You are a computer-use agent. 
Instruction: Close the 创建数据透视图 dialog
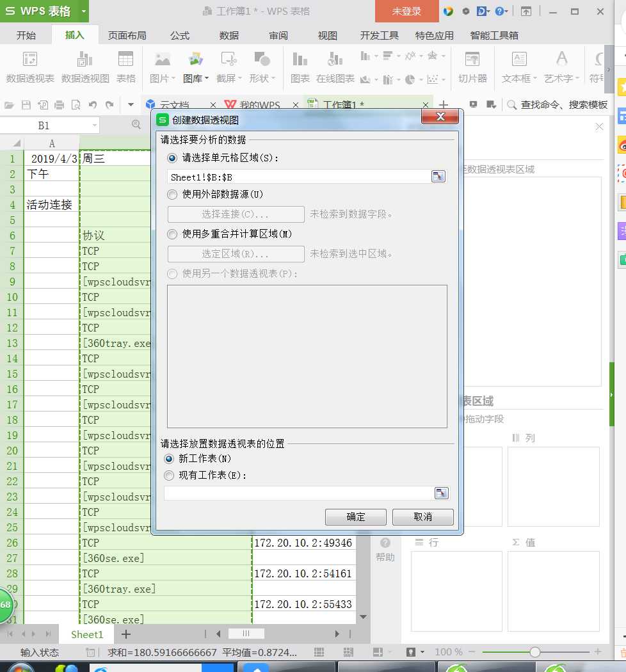click(440, 116)
